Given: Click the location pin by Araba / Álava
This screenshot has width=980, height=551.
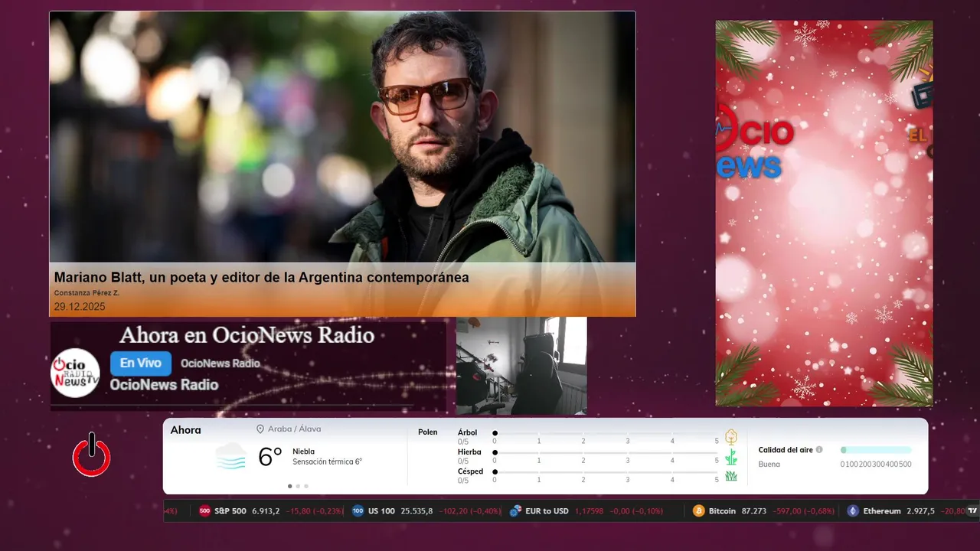Looking at the screenshot, I should coord(260,429).
